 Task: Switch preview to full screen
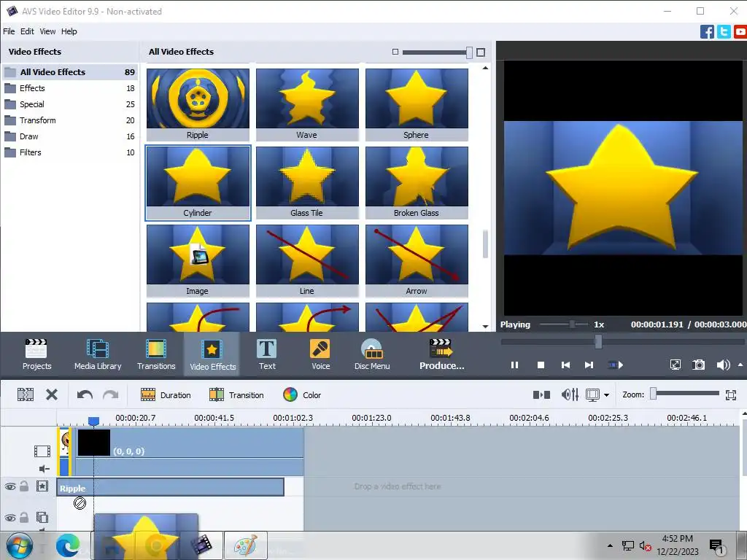pos(675,365)
